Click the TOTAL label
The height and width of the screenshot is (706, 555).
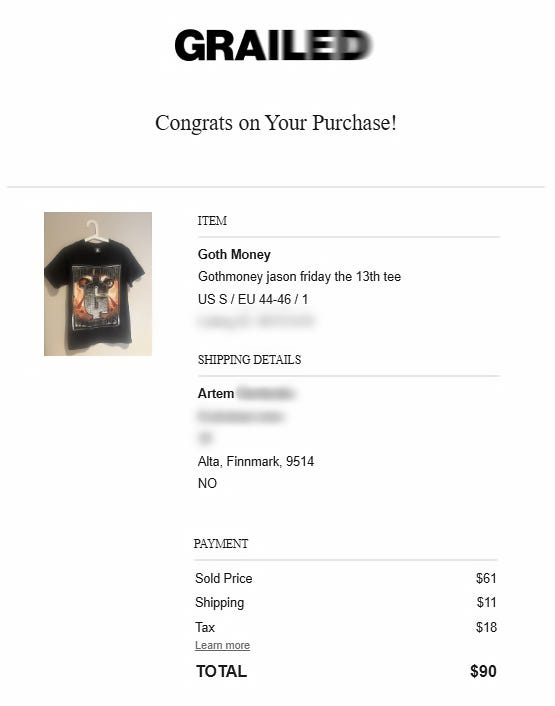(x=221, y=671)
